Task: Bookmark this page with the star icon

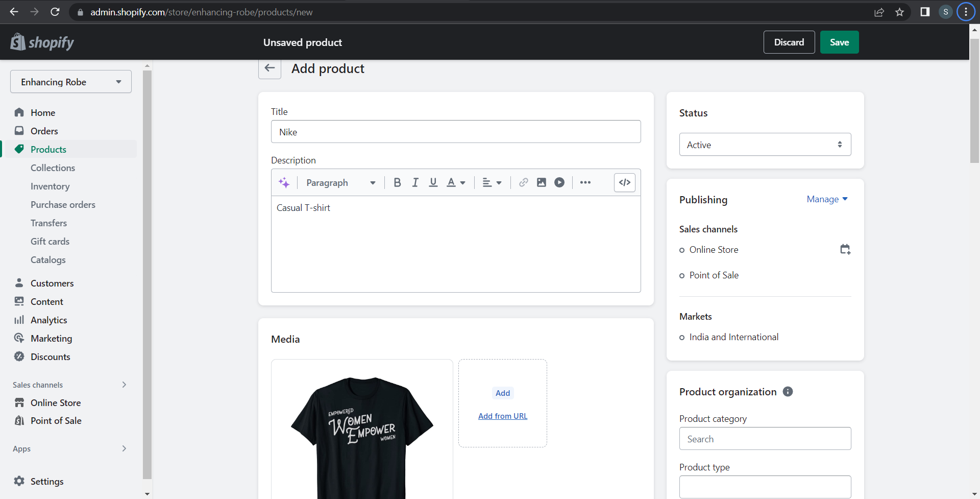Action: tap(899, 12)
